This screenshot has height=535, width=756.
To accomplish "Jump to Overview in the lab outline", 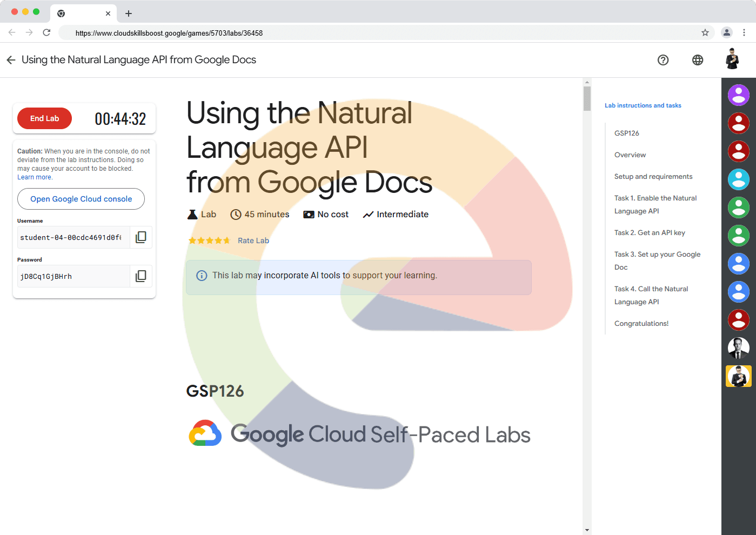I will [630, 155].
